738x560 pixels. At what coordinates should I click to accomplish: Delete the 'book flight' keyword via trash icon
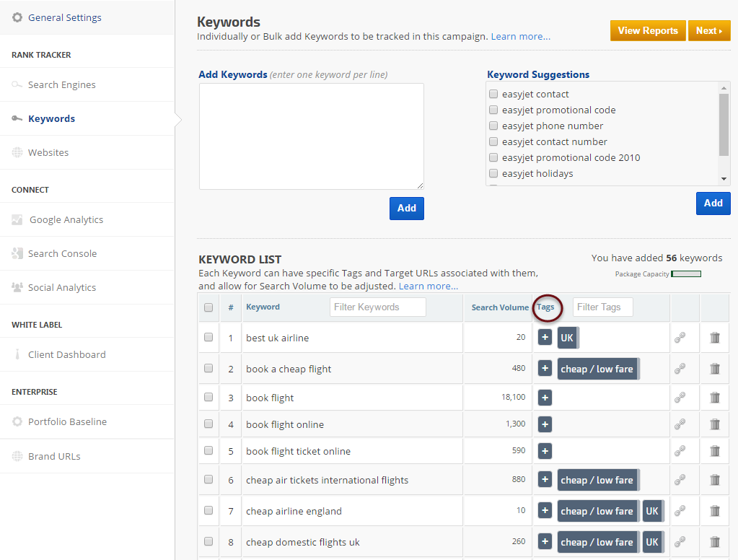[715, 398]
